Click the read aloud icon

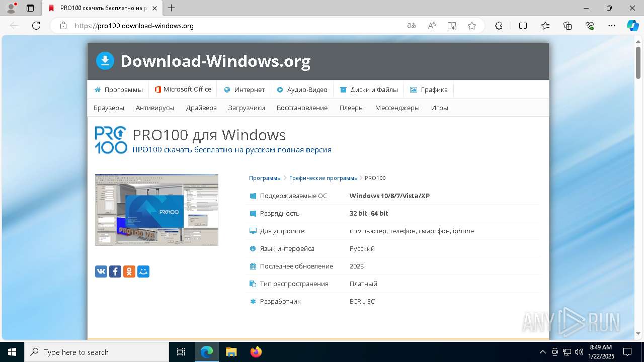pos(432,26)
